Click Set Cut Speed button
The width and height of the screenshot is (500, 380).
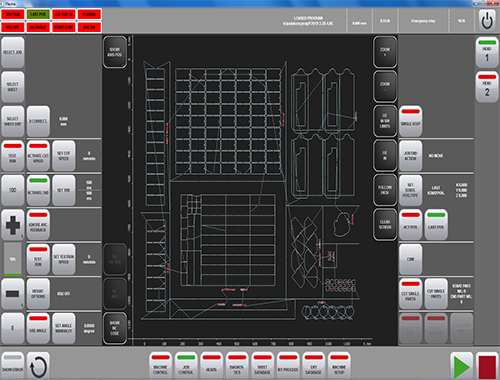64,156
